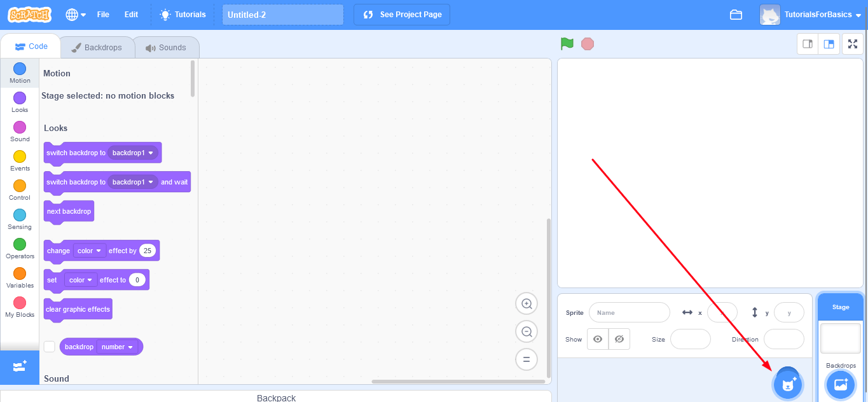Click the next backdrop block
The height and width of the screenshot is (402, 868).
tap(69, 212)
